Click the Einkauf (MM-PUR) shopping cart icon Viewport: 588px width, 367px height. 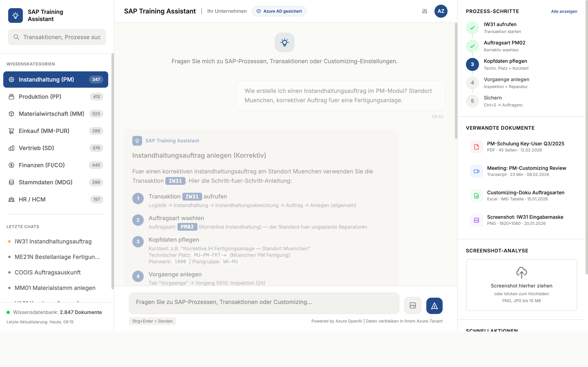11,131
